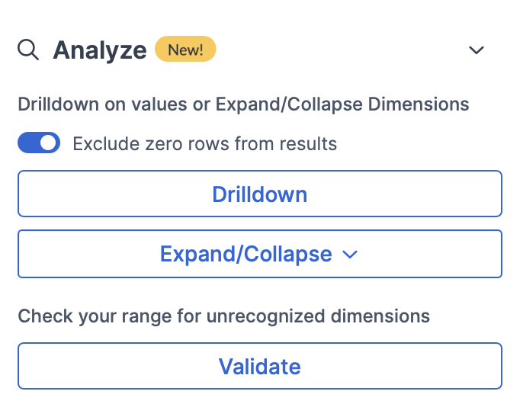Click the "Check your range" description text
This screenshot has width=523, height=420.
223,316
